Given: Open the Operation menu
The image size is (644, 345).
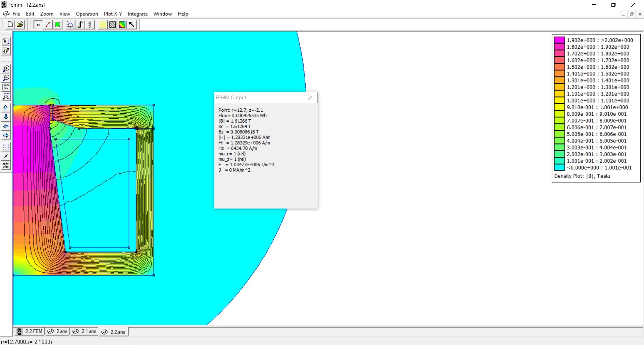Looking at the screenshot, I should coord(87,14).
